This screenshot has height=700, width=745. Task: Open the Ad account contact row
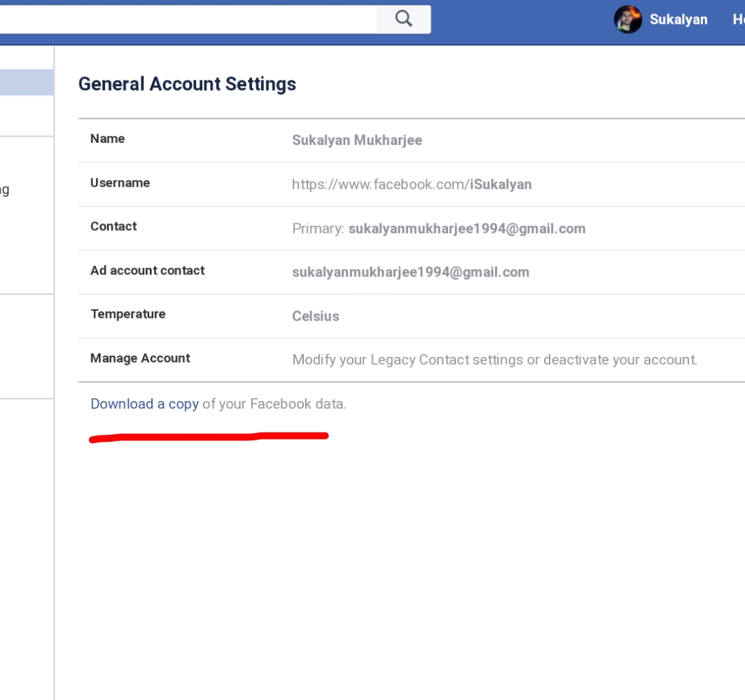[x=412, y=272]
